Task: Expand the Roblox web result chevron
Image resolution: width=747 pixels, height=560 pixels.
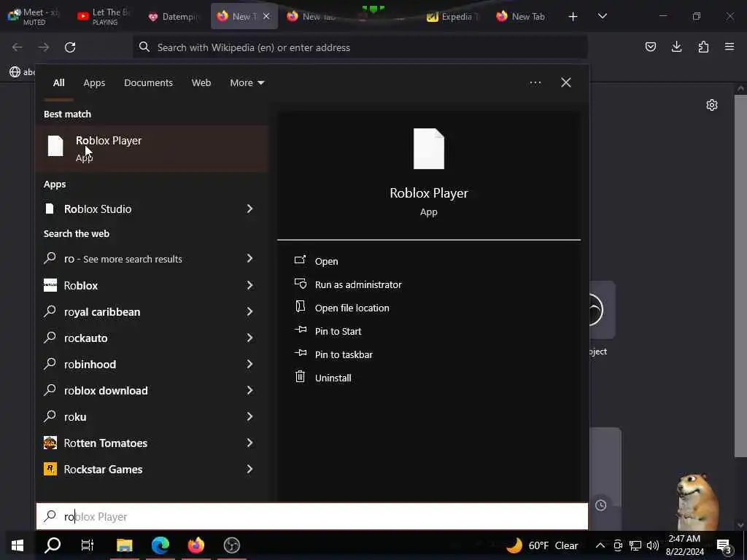Action: click(249, 285)
